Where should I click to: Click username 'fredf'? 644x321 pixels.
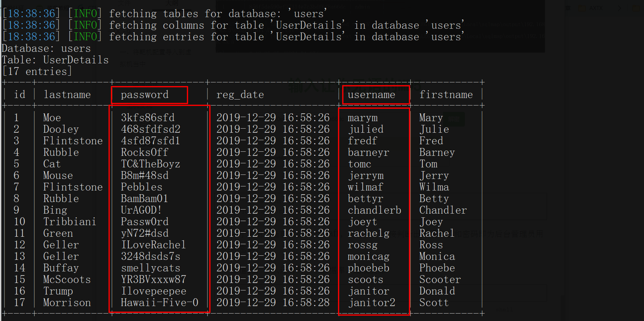pyautogui.click(x=363, y=141)
